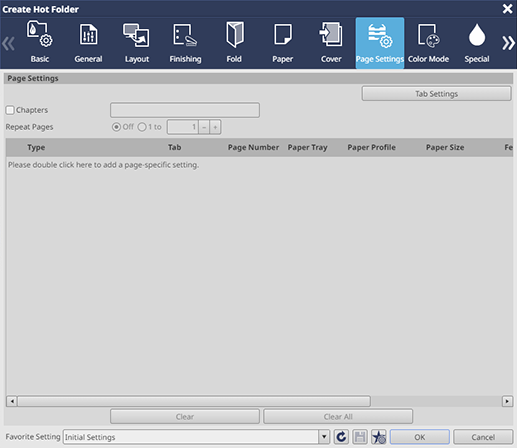Click the reload favorite setting icon
This screenshot has height=448, width=517.
[341, 437]
